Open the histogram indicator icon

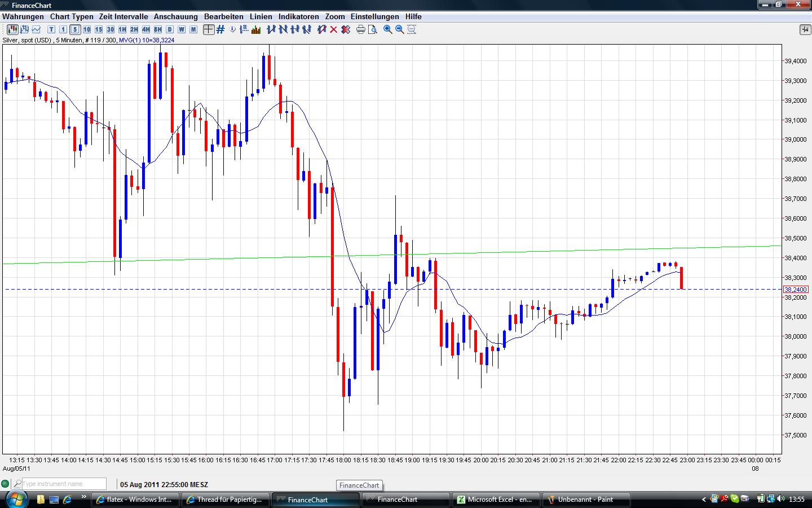point(256,29)
